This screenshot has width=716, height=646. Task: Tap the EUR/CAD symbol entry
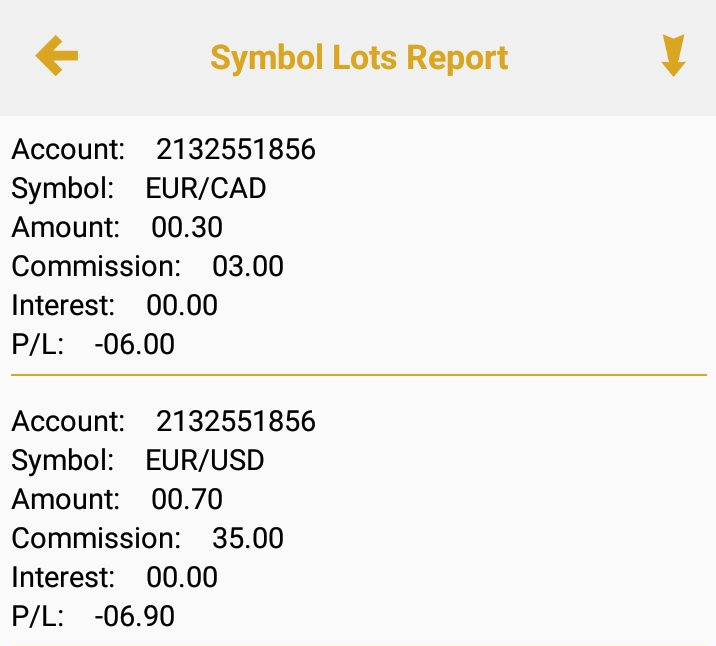coord(206,188)
